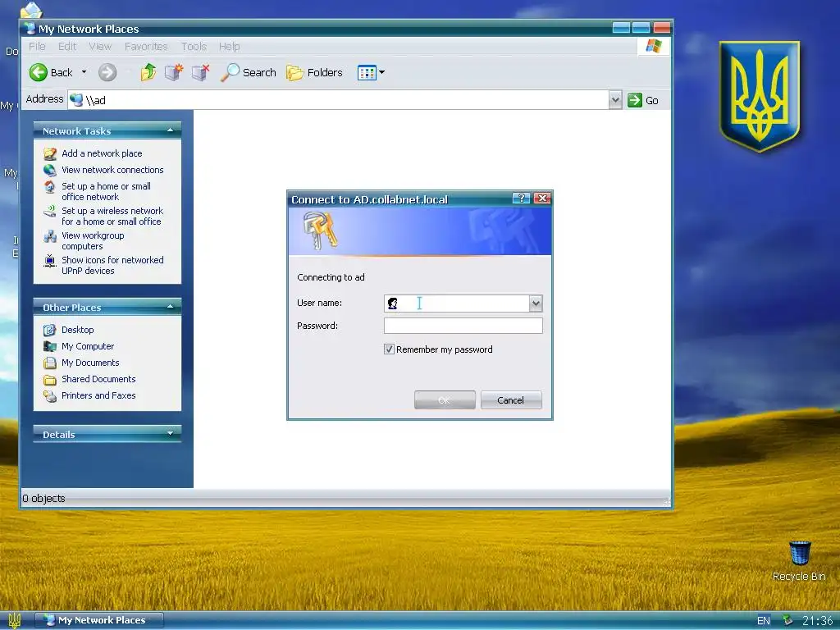Open View network connections link

tap(112, 170)
